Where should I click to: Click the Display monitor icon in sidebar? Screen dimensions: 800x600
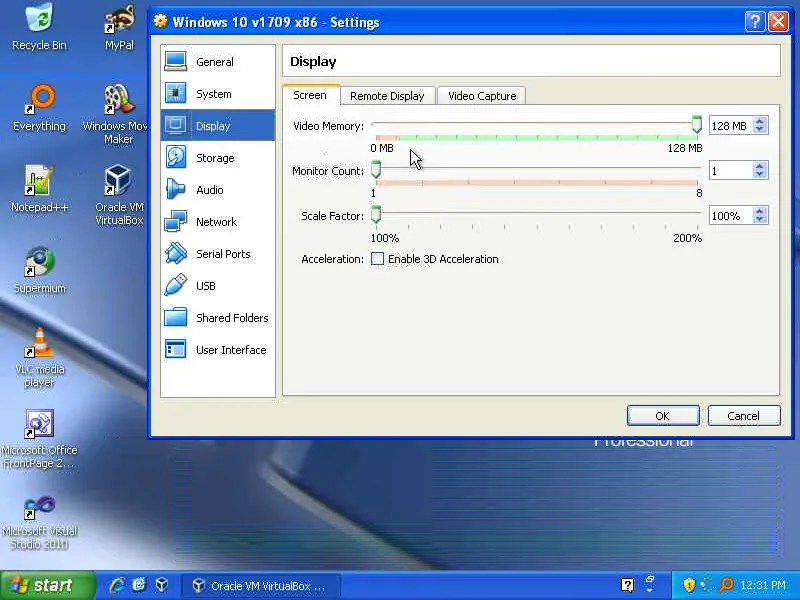pyautogui.click(x=176, y=126)
